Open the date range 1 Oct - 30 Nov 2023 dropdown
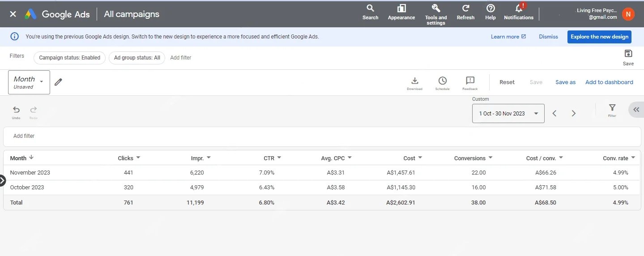 click(508, 114)
